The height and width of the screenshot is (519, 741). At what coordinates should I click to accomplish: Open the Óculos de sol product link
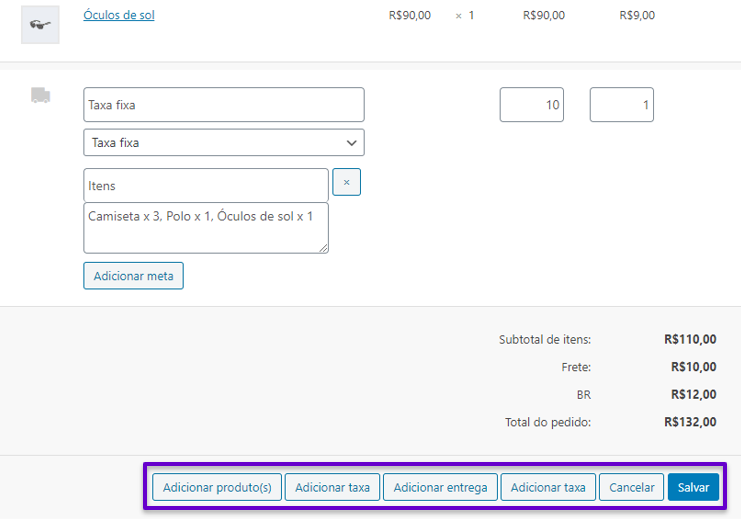click(x=119, y=15)
